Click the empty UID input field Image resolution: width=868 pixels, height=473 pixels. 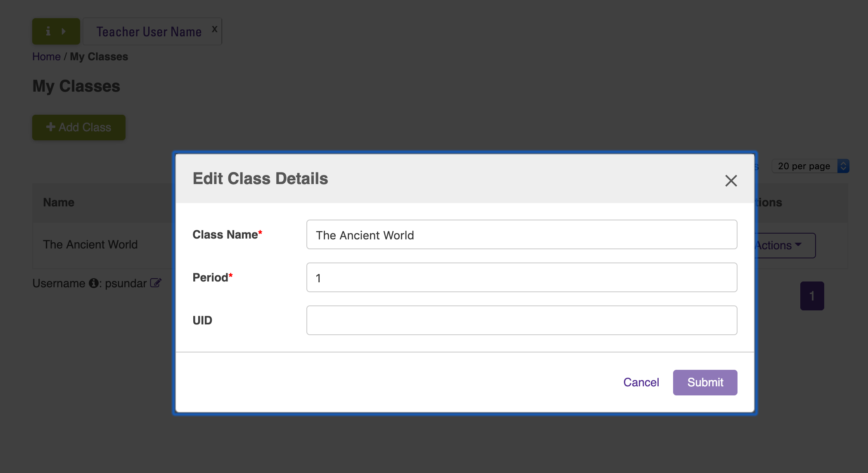pyautogui.click(x=521, y=320)
